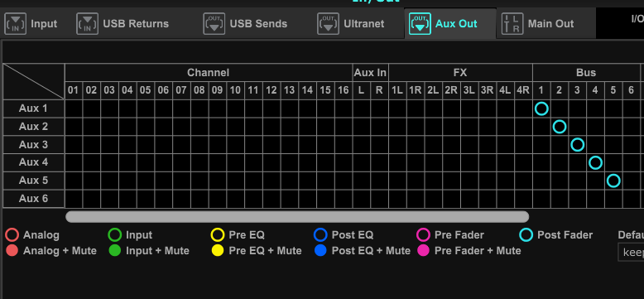Assign Channel 01 to Aux 1 cell
The width and height of the screenshot is (644, 299).
pos(74,109)
